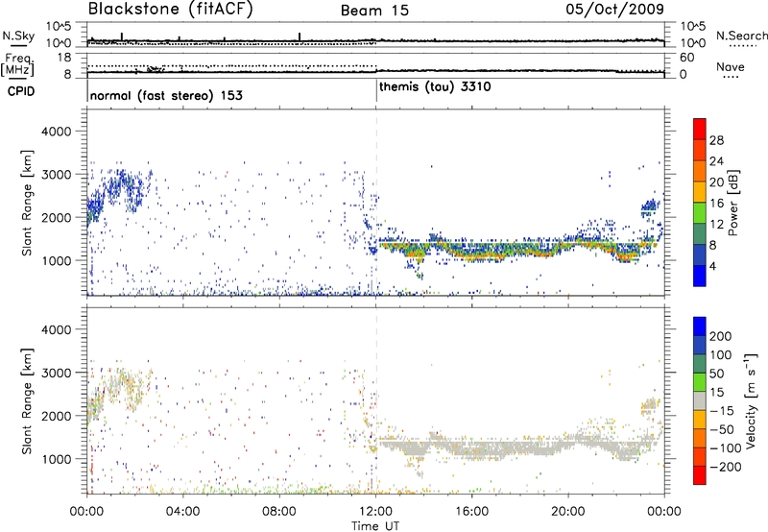Click the '10^5' label at left of noise panel

(59, 26)
